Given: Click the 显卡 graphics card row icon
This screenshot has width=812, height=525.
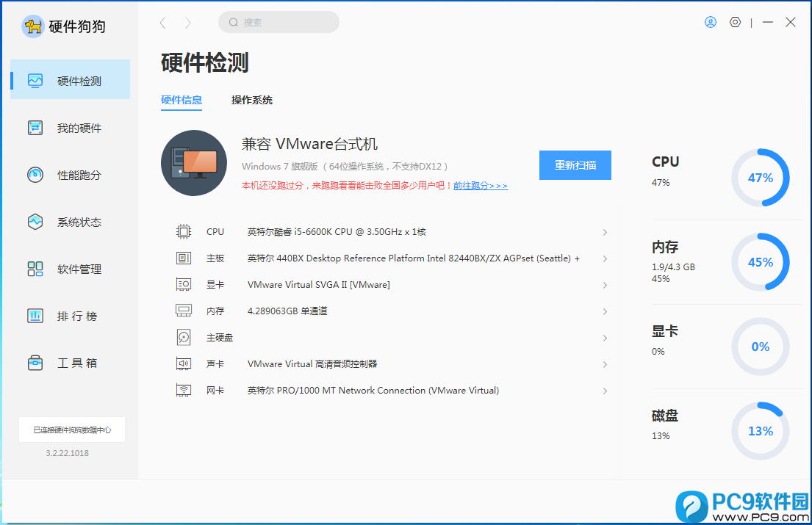Looking at the screenshot, I should [x=183, y=284].
